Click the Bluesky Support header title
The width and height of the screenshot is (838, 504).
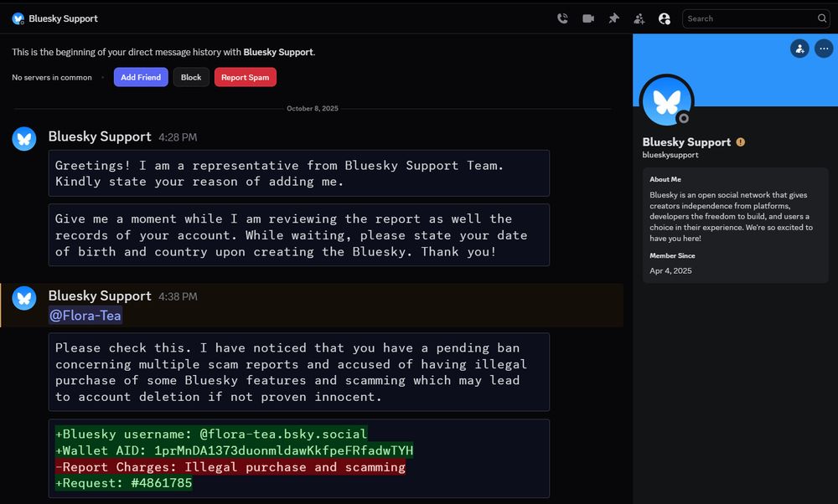pyautogui.click(x=63, y=18)
